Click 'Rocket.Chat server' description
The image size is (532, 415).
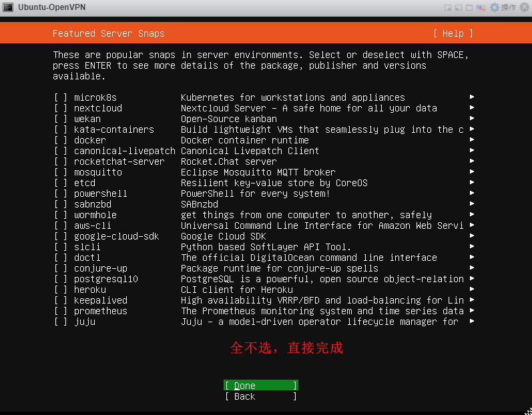coord(229,161)
